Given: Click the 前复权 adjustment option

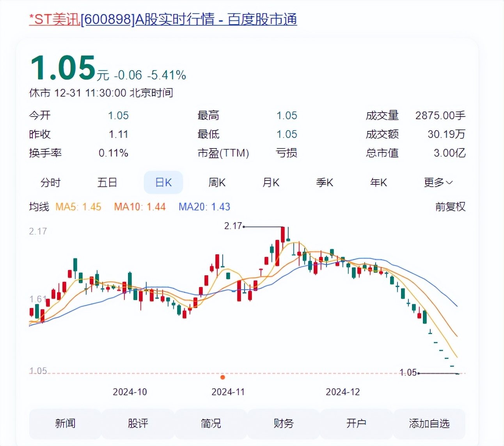Looking at the screenshot, I should coord(451,207).
